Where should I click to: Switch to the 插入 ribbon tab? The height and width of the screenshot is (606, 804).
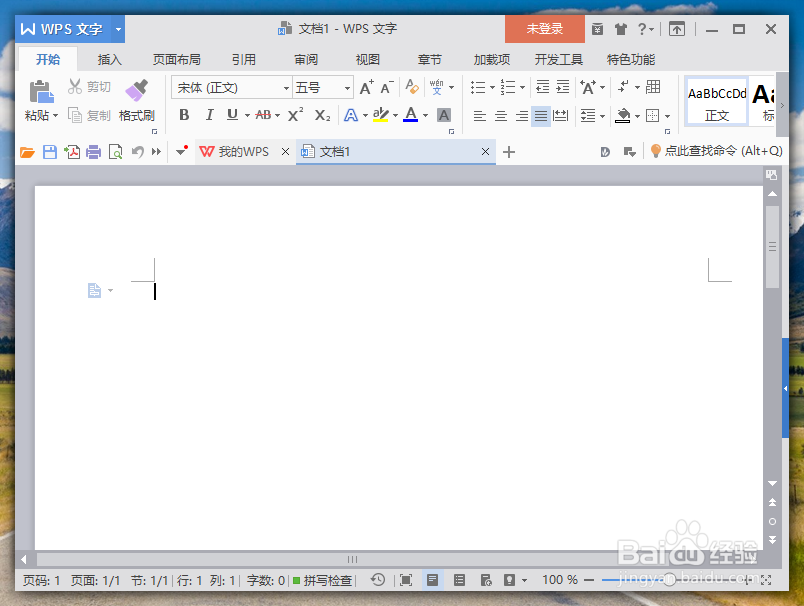pyautogui.click(x=109, y=59)
